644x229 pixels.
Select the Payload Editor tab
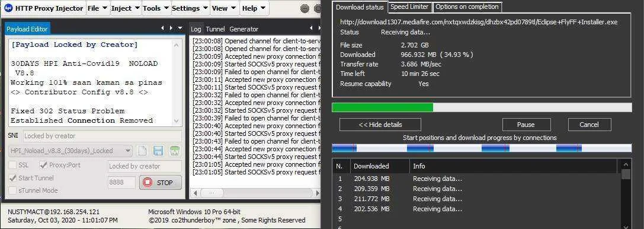click(27, 29)
